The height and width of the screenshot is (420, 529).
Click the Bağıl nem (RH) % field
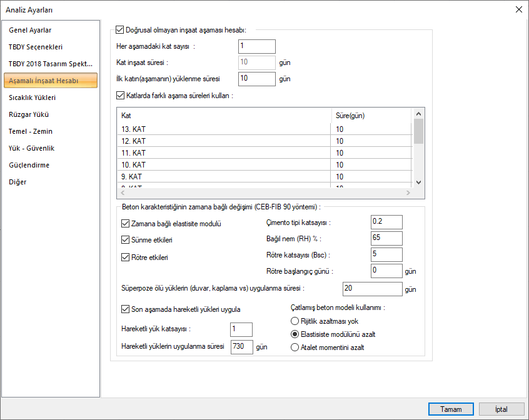(386, 239)
